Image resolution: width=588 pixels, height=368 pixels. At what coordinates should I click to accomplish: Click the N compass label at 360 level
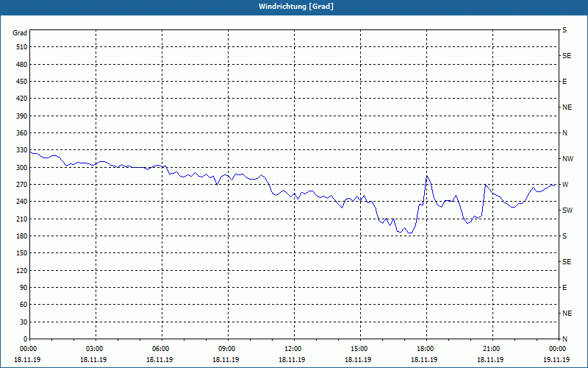(x=564, y=133)
